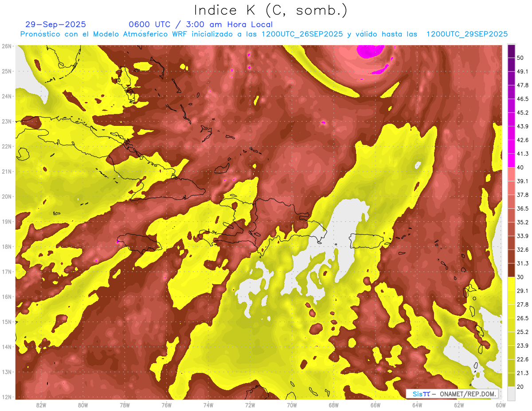The height and width of the screenshot is (411, 532).
Task: Click the '68W' longitude label
Action: (333, 405)
